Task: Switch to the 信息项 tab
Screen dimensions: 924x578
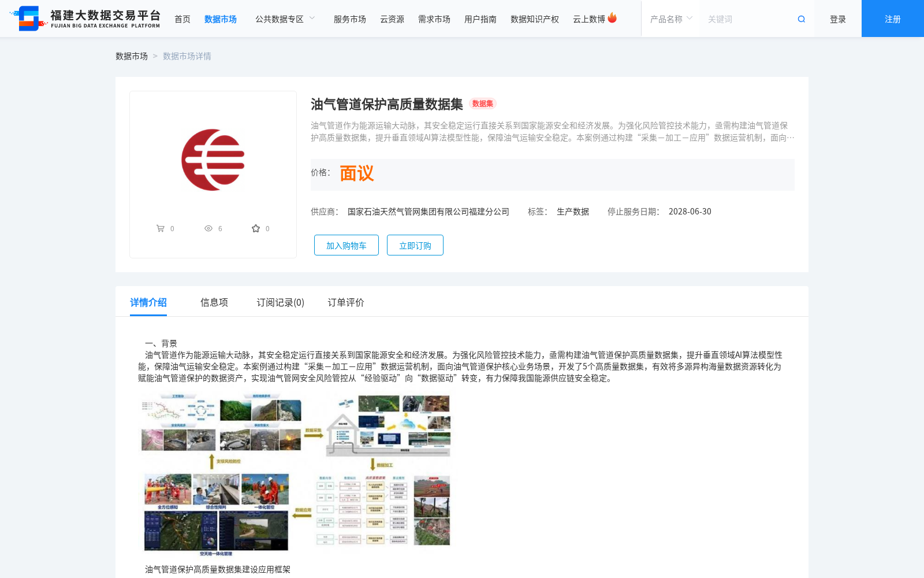Action: [x=214, y=302]
